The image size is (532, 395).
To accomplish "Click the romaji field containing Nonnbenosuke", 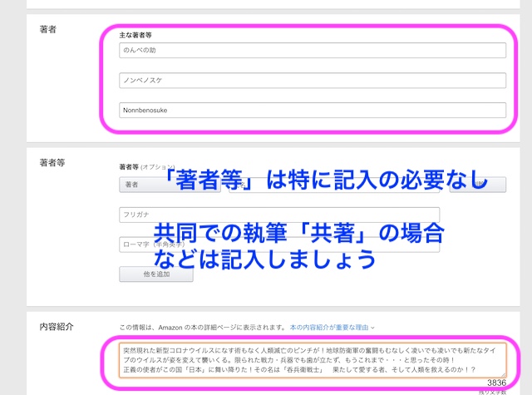I will click(x=313, y=110).
